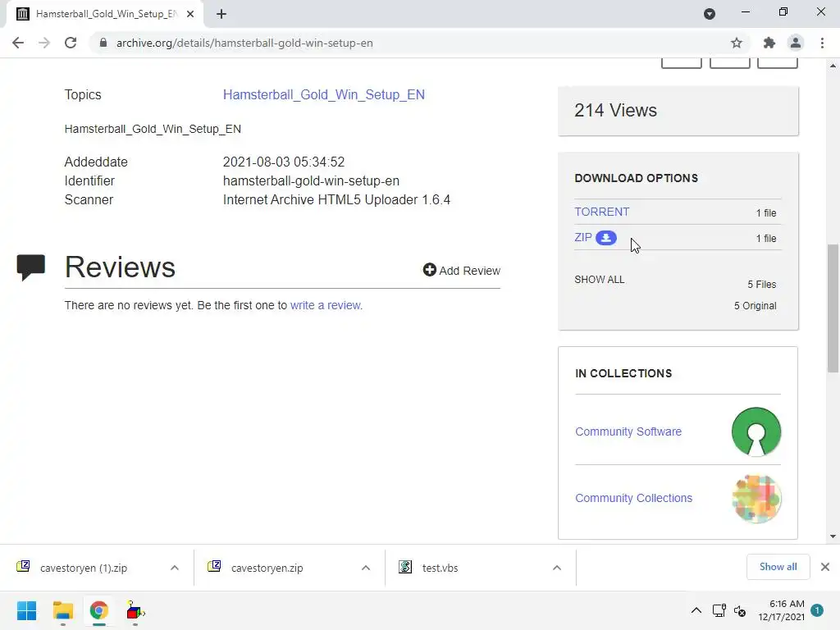Open the Community Software collection link
Viewport: 840px width, 630px height.
coord(628,431)
